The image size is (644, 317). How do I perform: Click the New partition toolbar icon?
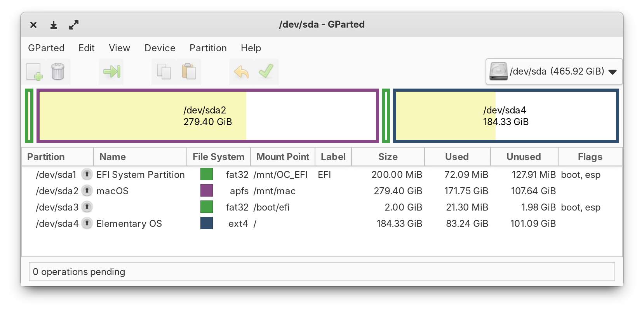tap(34, 71)
